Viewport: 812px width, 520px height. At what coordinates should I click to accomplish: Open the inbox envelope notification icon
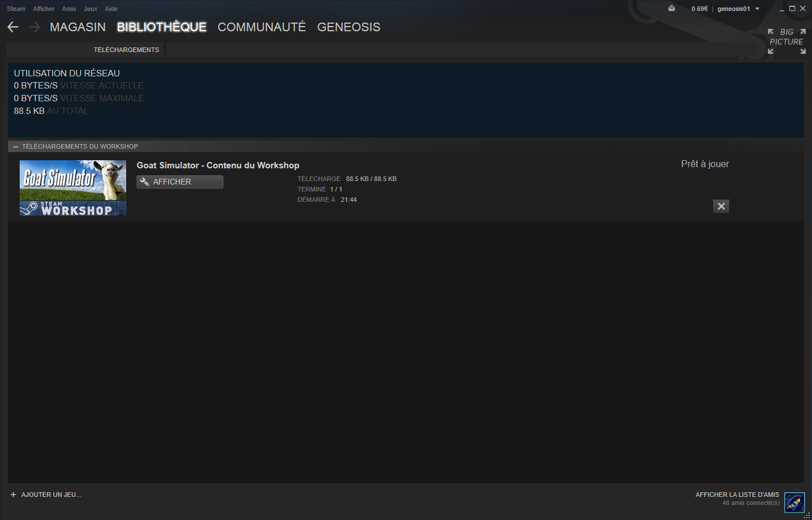(x=671, y=8)
